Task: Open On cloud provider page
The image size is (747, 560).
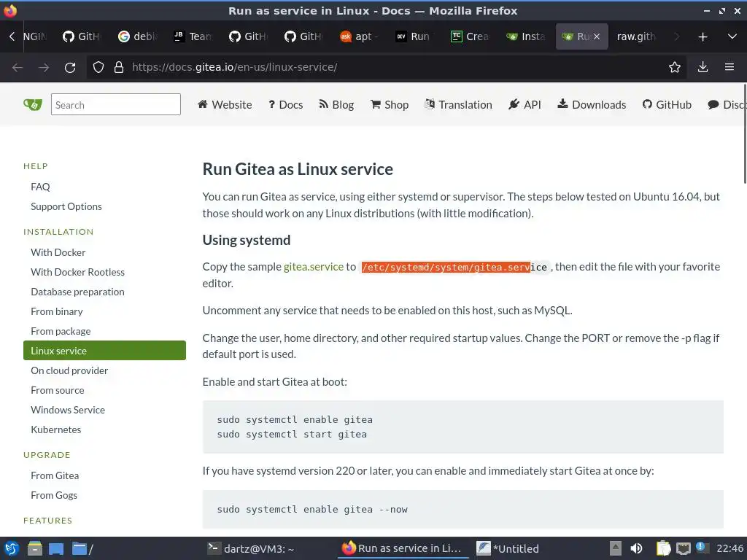Action: tap(69, 370)
